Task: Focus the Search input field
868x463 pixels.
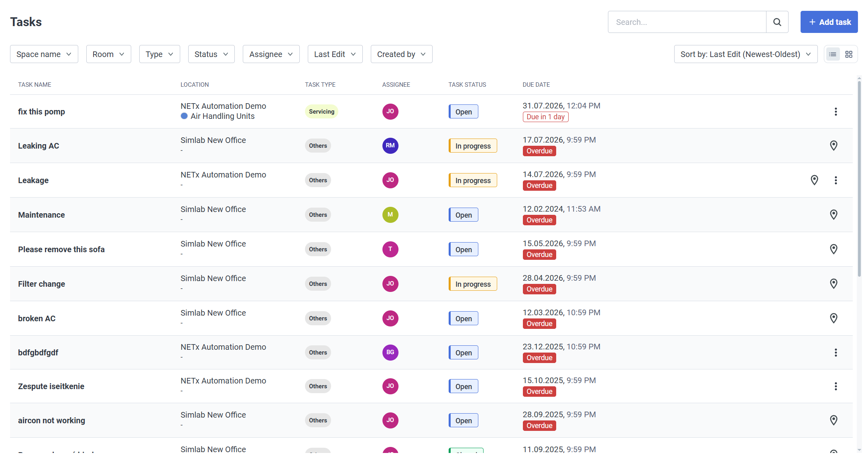Action: coord(687,22)
